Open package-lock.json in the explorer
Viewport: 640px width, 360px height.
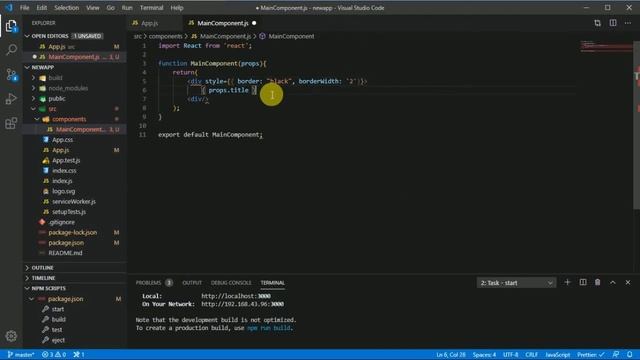(73, 232)
